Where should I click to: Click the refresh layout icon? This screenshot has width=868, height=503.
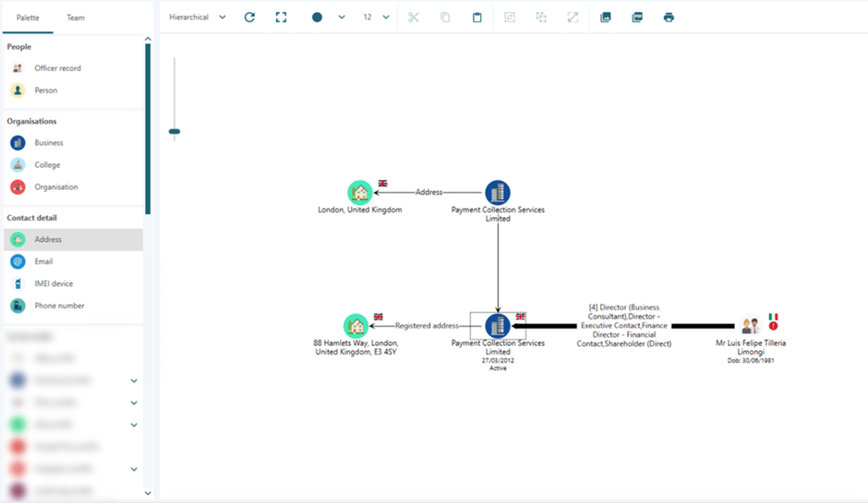pos(249,18)
